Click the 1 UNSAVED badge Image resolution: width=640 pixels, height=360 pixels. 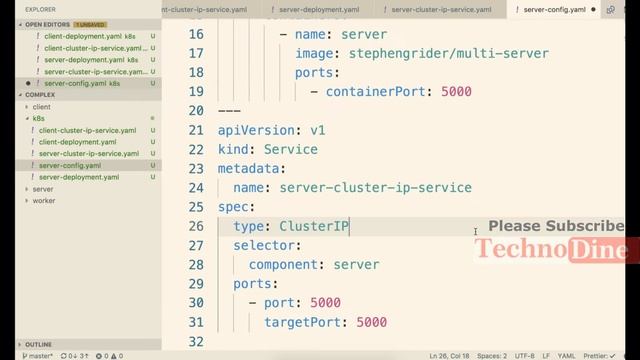point(90,24)
